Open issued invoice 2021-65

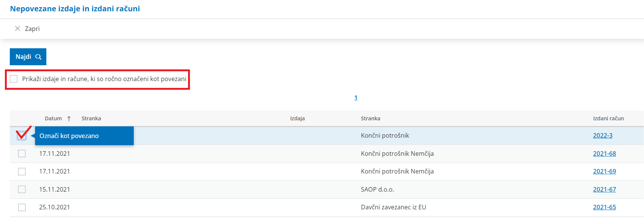pos(604,207)
